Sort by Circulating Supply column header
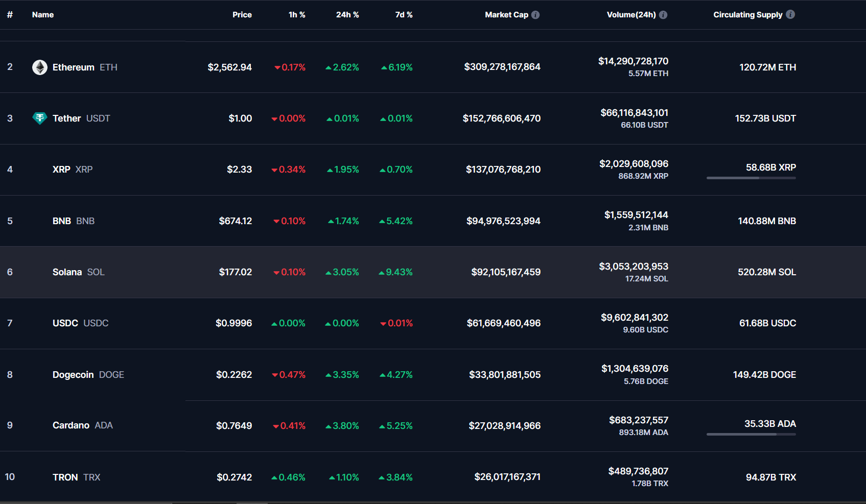The height and width of the screenshot is (504, 866). [x=748, y=15]
